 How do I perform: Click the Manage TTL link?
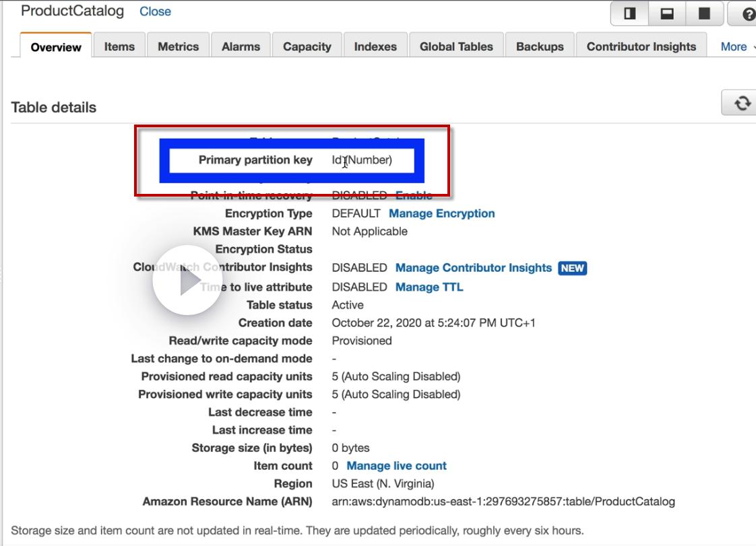(x=429, y=287)
